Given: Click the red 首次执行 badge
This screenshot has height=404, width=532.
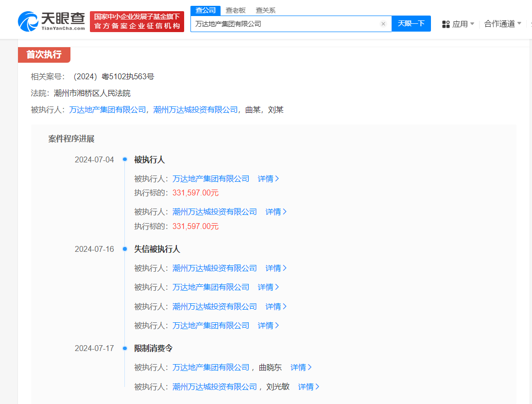Looking at the screenshot, I should click(44, 55).
